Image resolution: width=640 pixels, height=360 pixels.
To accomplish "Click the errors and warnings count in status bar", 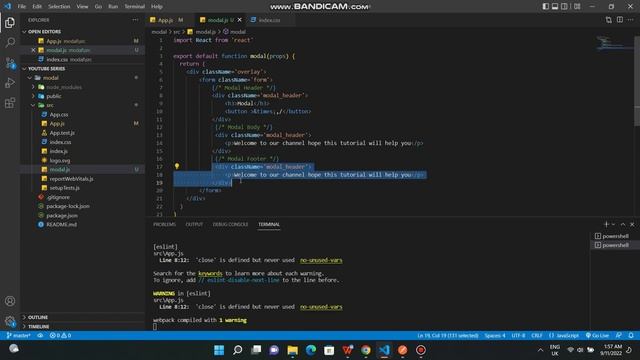I will [x=60, y=336].
